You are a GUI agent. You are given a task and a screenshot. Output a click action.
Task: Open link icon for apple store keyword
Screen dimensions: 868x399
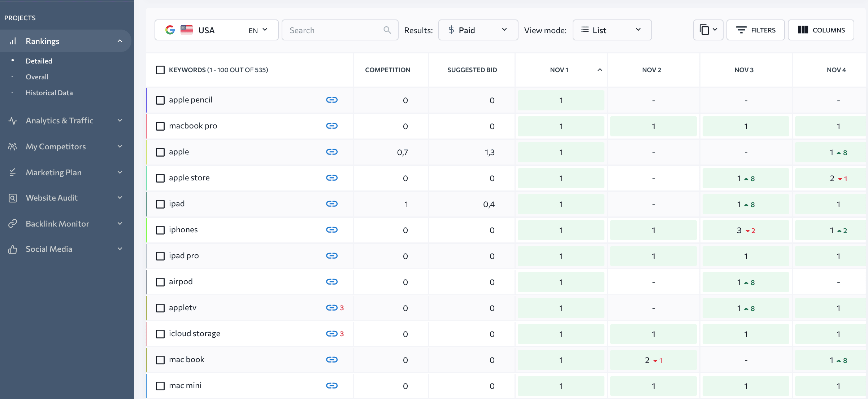tap(331, 178)
